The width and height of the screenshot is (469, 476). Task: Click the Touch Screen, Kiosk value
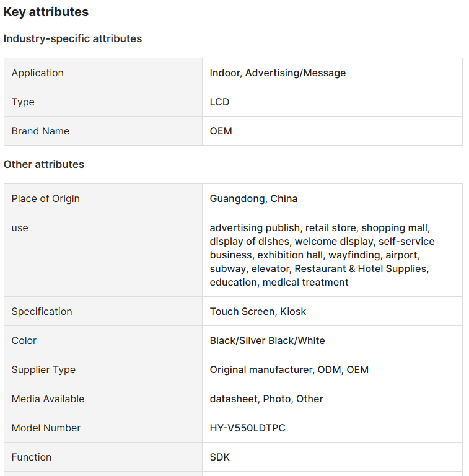[x=258, y=311]
